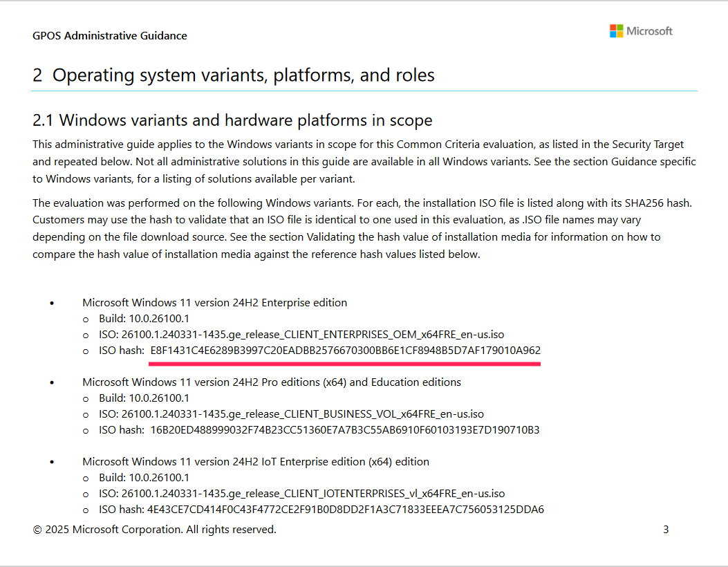Click the CLIENT_BUSINESS_VOL ISO file name

point(302,414)
